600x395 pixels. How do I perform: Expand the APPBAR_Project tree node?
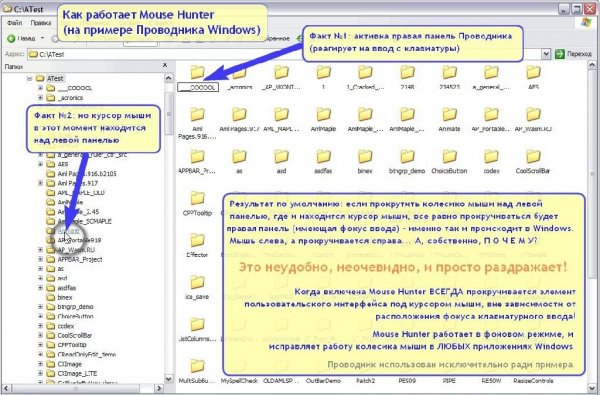pyautogui.click(x=40, y=259)
